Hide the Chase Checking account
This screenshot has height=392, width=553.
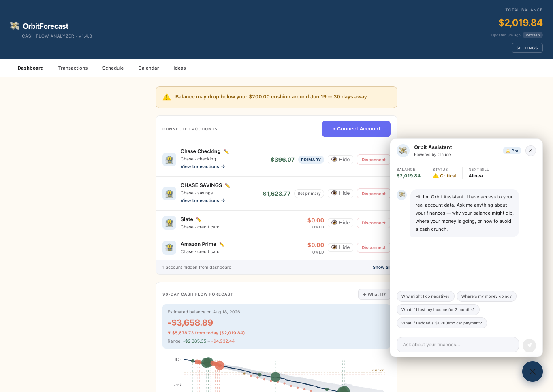pos(340,160)
